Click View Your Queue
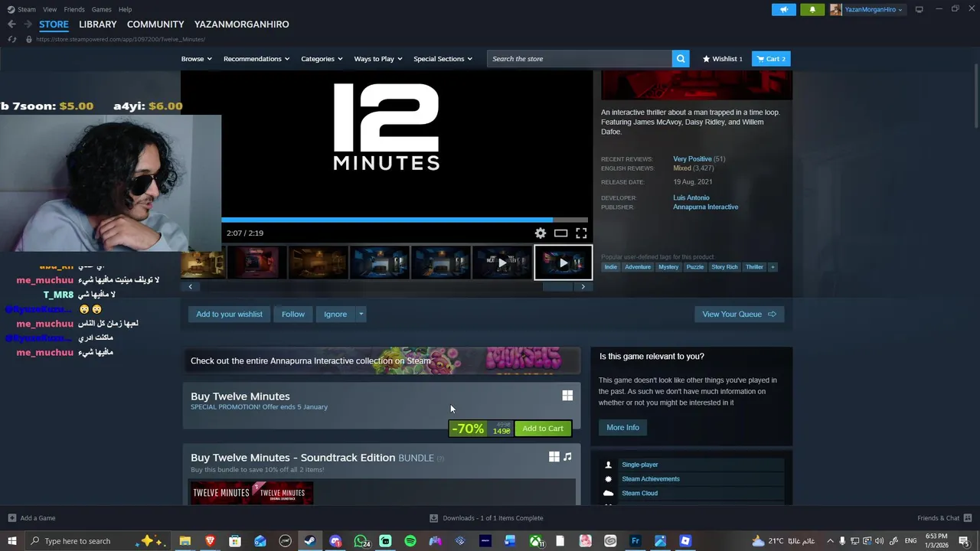Viewport: 980px width, 551px height. point(739,315)
